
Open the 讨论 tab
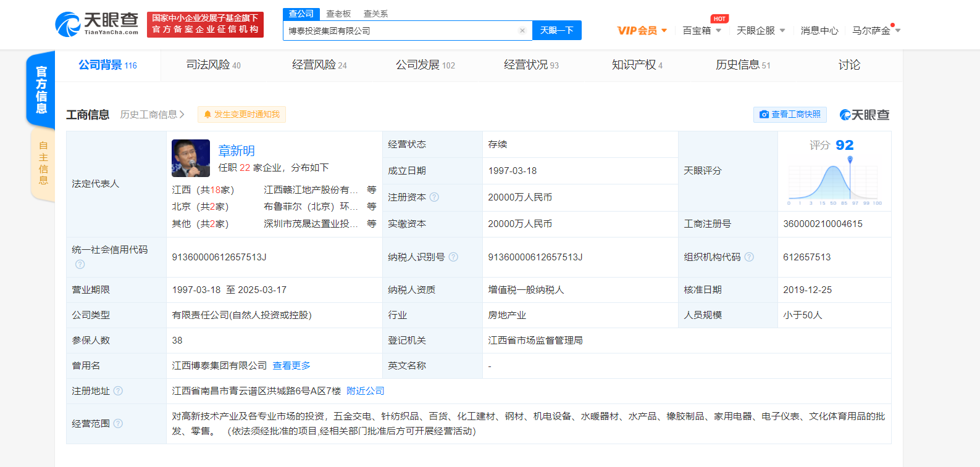click(849, 65)
